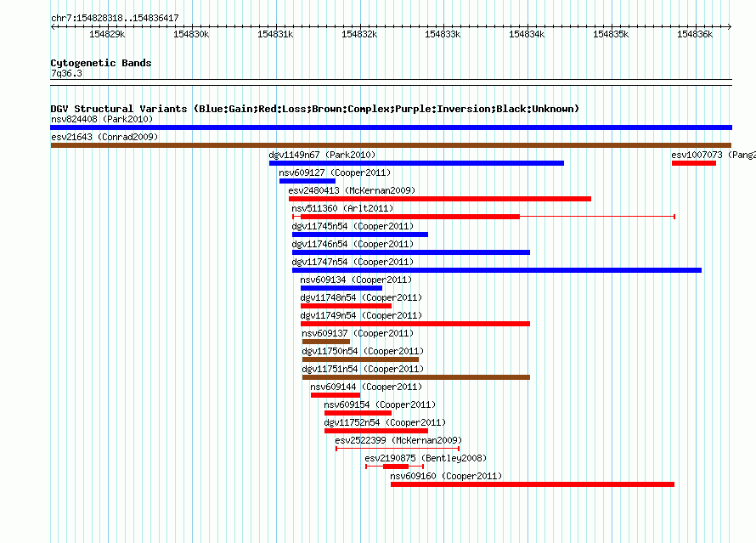Open the nsv609144 (Cooper2011) label
This screenshot has height=543, width=756.
(366, 387)
